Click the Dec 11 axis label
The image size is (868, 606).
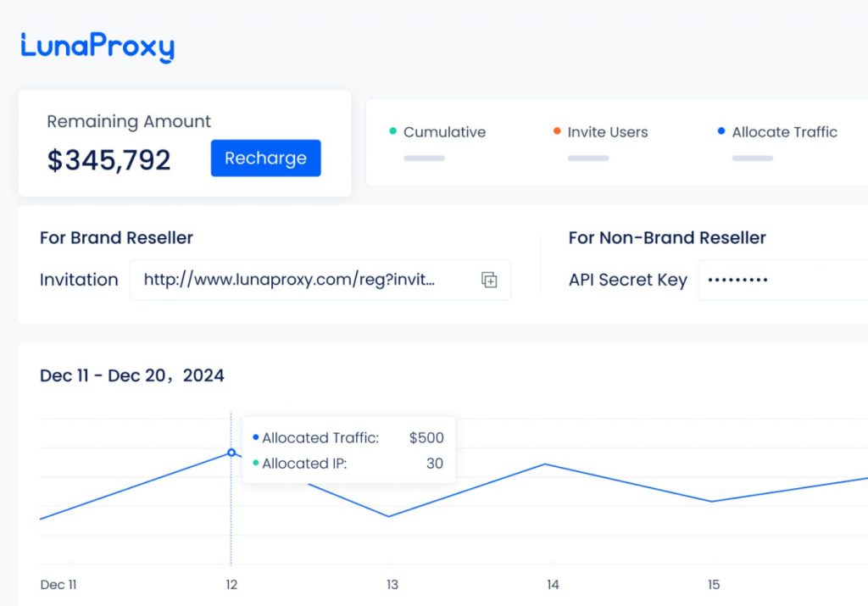pyautogui.click(x=58, y=585)
